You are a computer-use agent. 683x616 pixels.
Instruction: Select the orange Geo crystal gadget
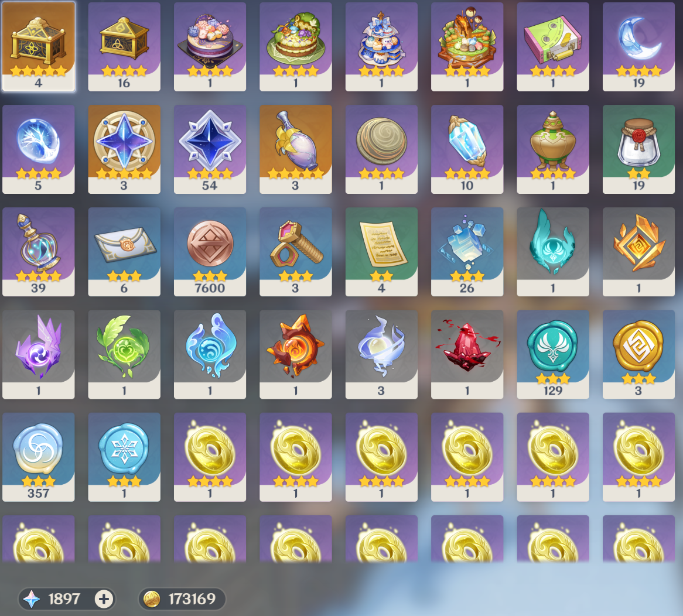coord(638,252)
